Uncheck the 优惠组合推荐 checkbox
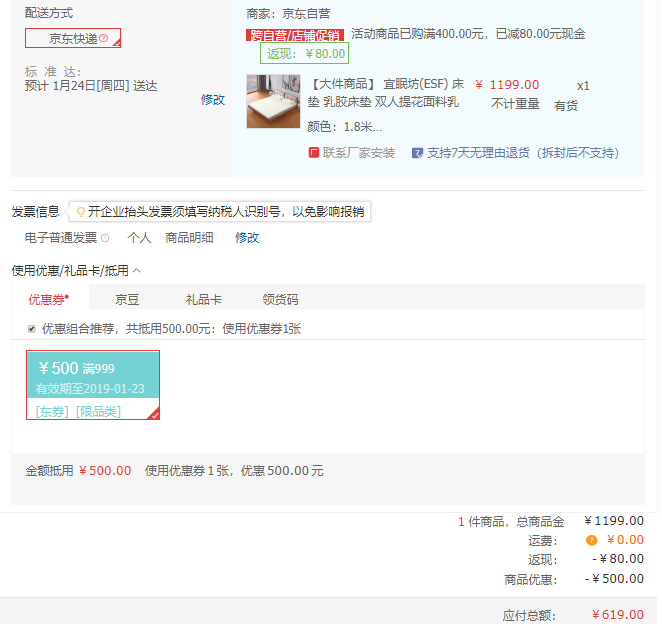The height and width of the screenshot is (624, 662). coord(32,329)
